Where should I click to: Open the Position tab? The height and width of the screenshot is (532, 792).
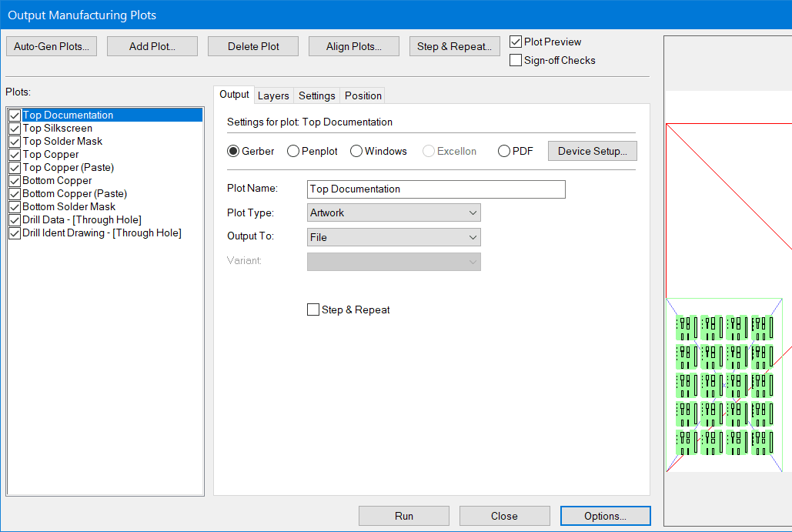363,95
